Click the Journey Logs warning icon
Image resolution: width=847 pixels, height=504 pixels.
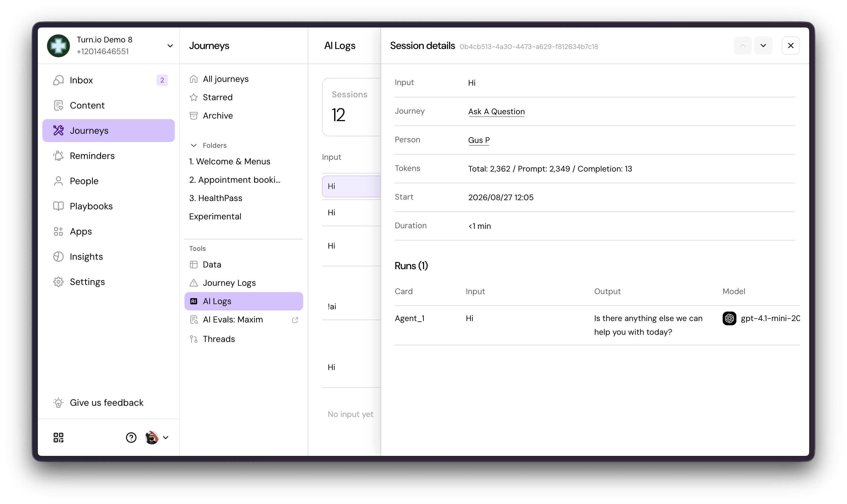pos(194,283)
